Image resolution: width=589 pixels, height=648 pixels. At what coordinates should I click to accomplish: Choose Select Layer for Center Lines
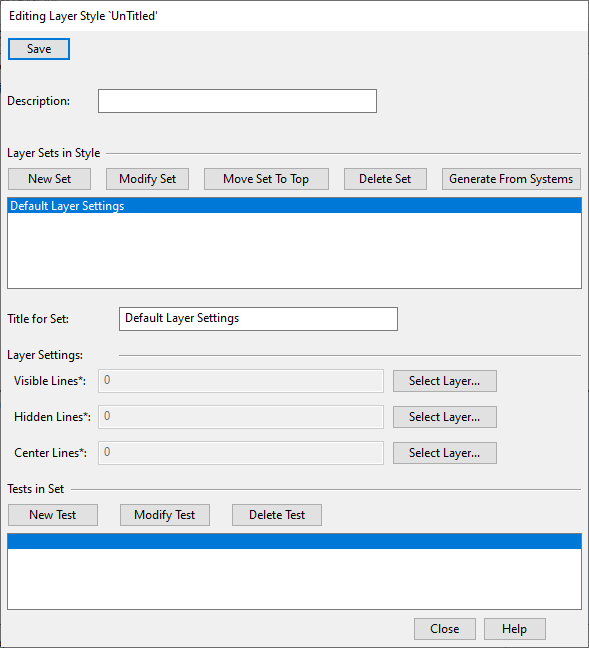point(445,453)
